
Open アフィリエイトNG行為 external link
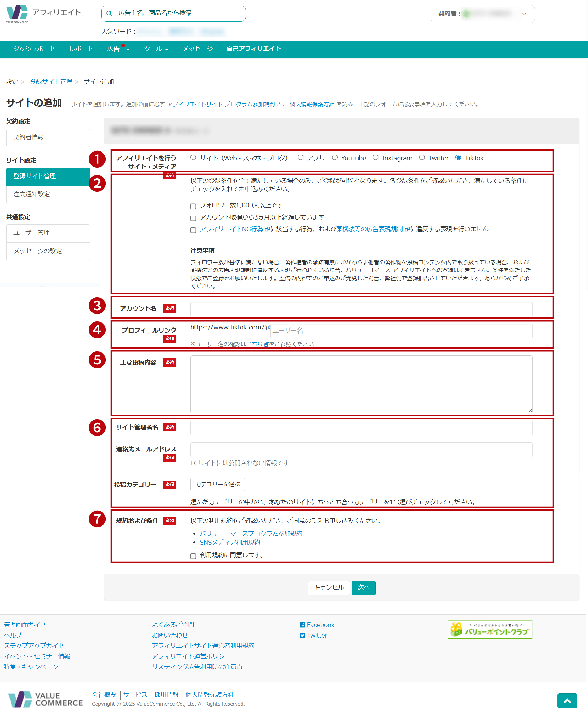(x=231, y=229)
